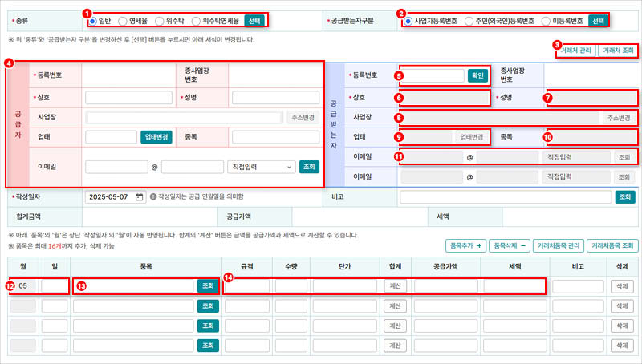Click 비고 field in first item row
Screen dimensions: 642x364
tap(578, 286)
